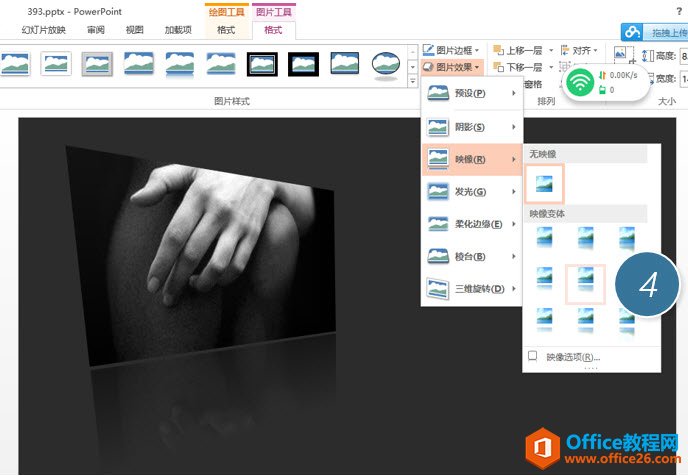Click the 图片效果 picture effects dropdown
Image resolution: width=688 pixels, height=476 pixels.
[x=452, y=67]
